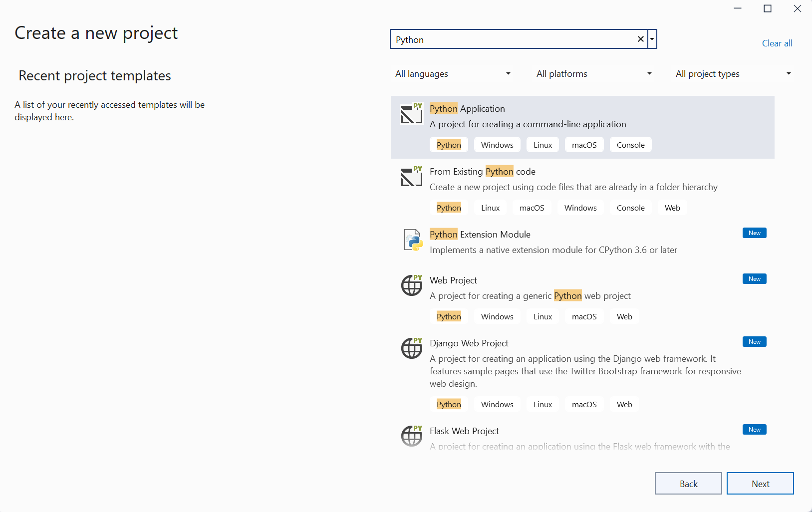Click the Django Web Project icon
This screenshot has height=512, width=812.
(411, 348)
